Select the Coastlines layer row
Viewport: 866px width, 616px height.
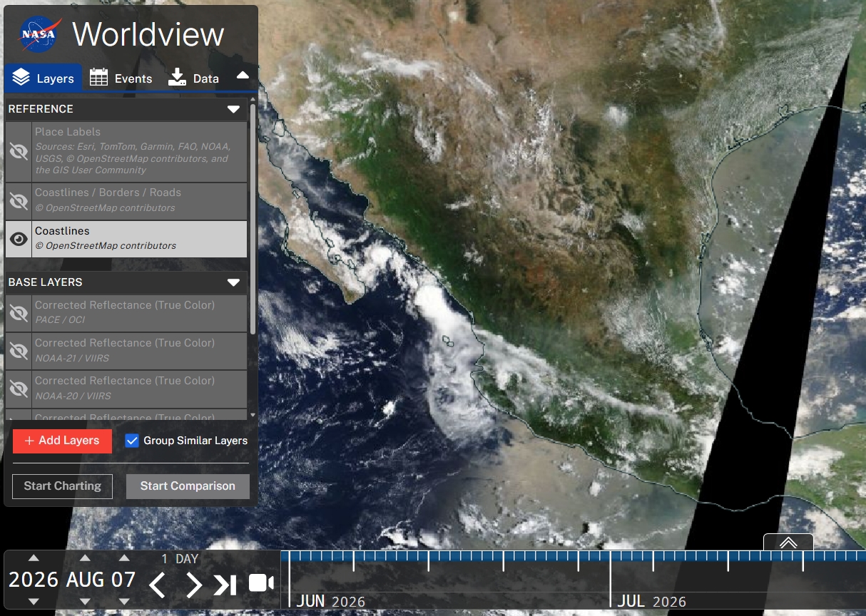[126, 240]
